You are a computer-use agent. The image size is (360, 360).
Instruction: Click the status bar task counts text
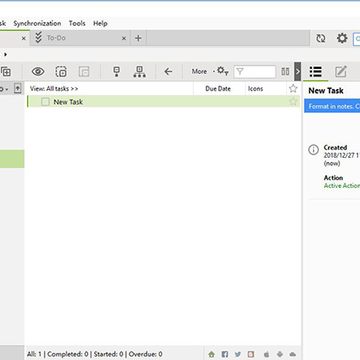(95, 354)
